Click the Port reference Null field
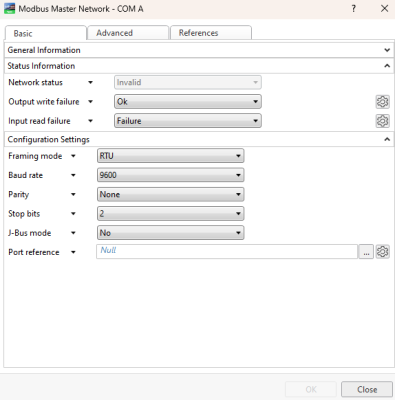Viewport: 395px width, 400px height. click(x=227, y=252)
